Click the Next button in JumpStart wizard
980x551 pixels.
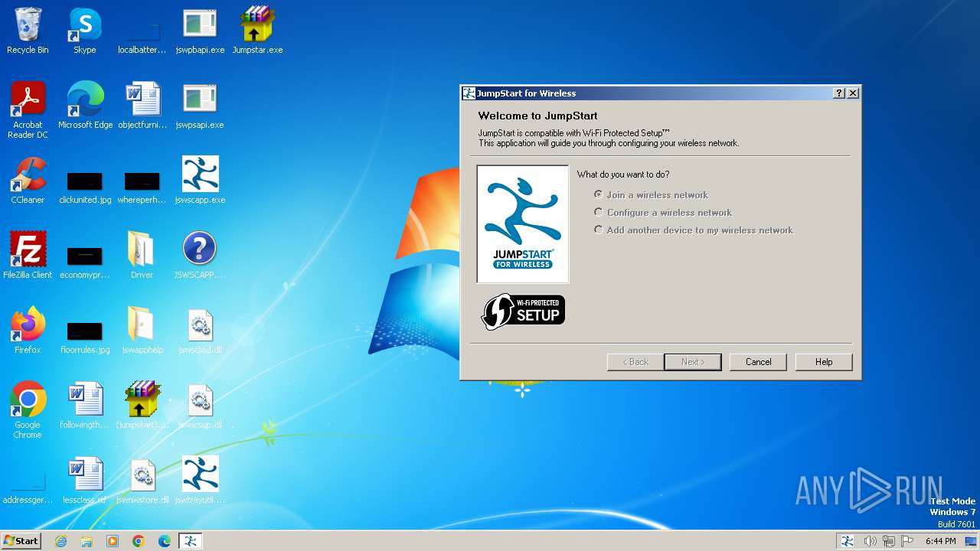pos(693,362)
